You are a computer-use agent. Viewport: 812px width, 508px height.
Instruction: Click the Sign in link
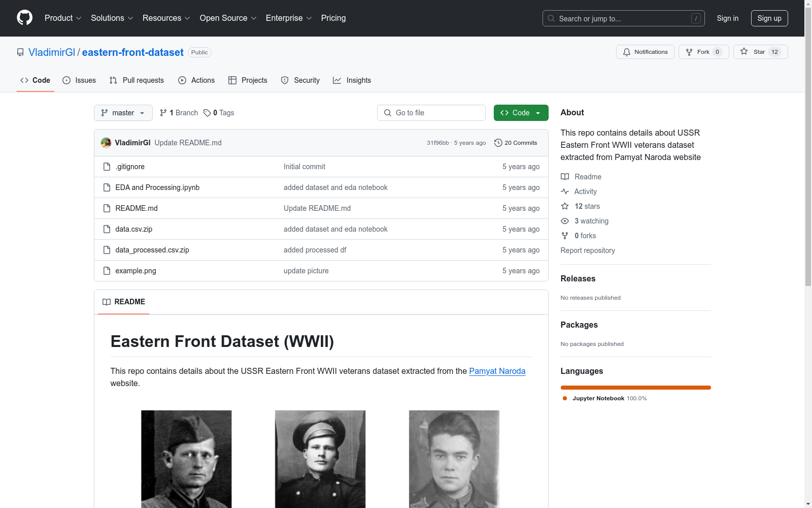click(728, 18)
